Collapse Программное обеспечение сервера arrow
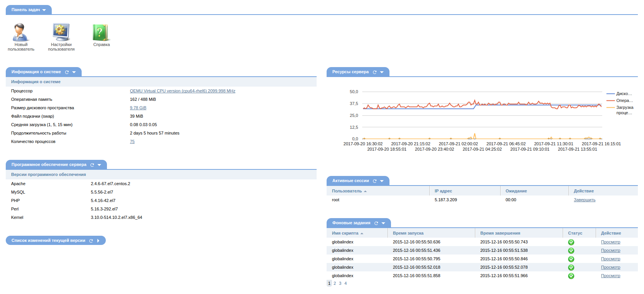Image resolution: width=644 pixels, height=294 pixels. point(99,165)
